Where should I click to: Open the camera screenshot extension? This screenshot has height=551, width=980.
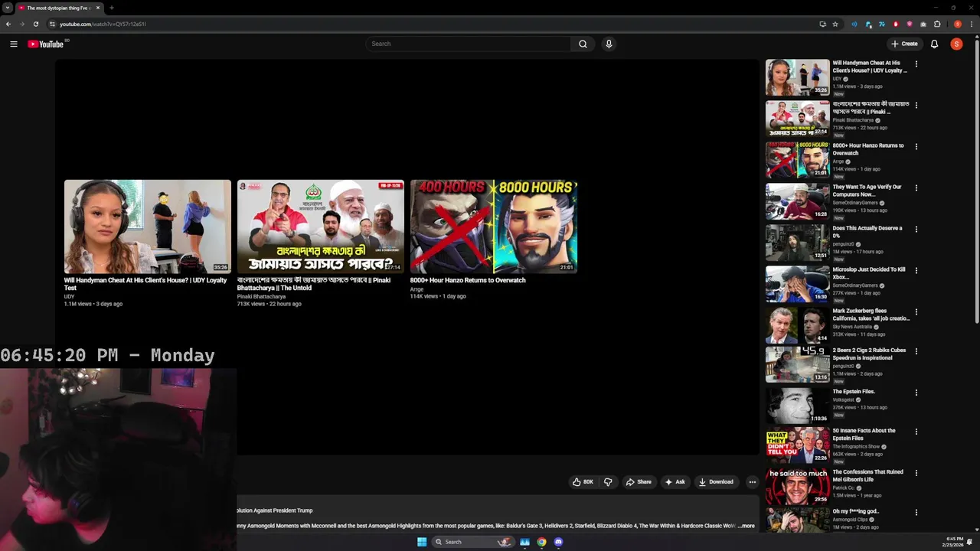click(923, 24)
